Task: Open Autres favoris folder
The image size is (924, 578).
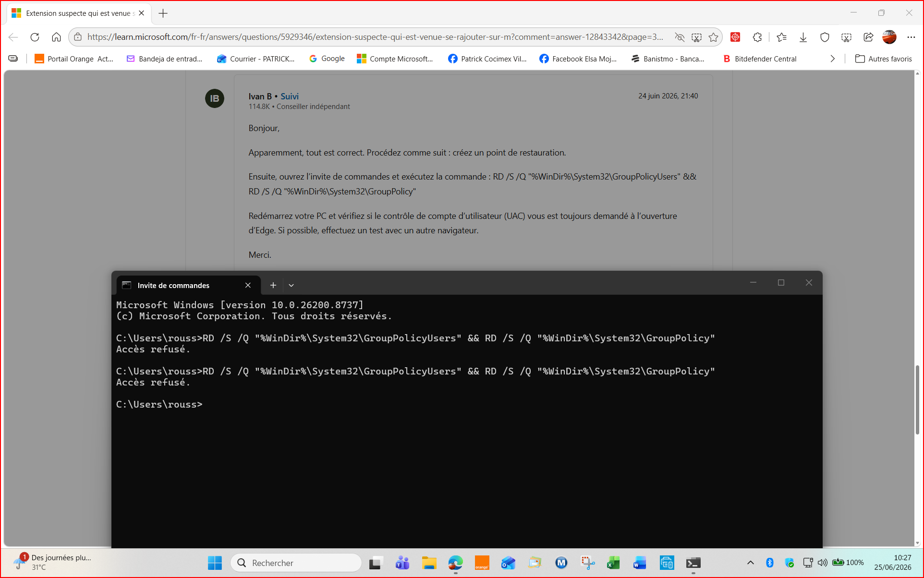Action: (x=884, y=59)
